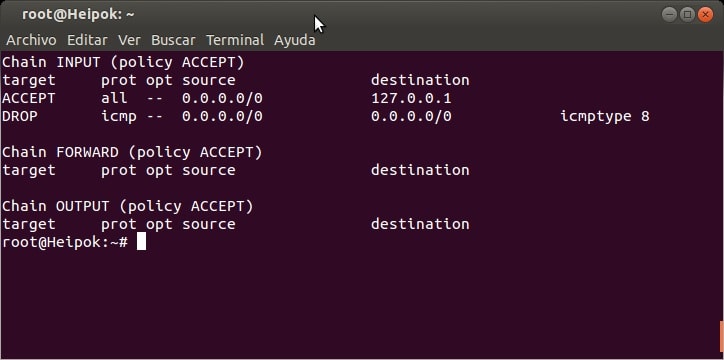724x360 pixels.
Task: Click the terminal cursor block
Action: click(141, 242)
